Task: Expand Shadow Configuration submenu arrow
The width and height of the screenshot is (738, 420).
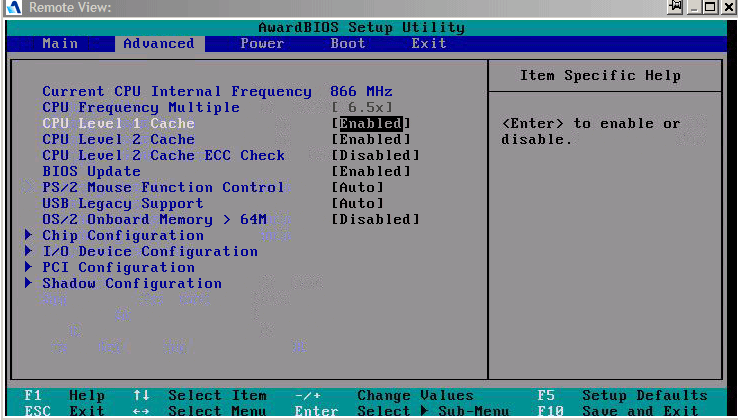Action: 29,283
